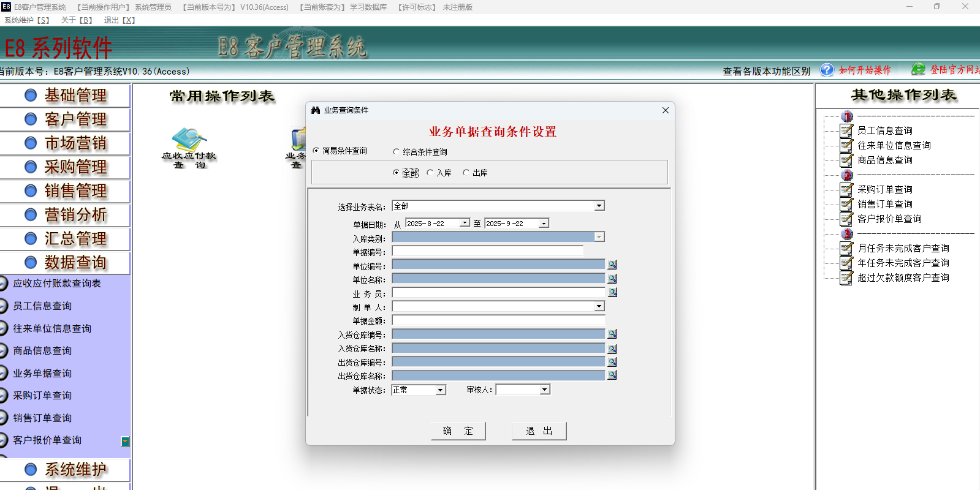The width and height of the screenshot is (980, 490).
Task: Click the 如何开始操作 help icon
Action: pyautogui.click(x=827, y=70)
